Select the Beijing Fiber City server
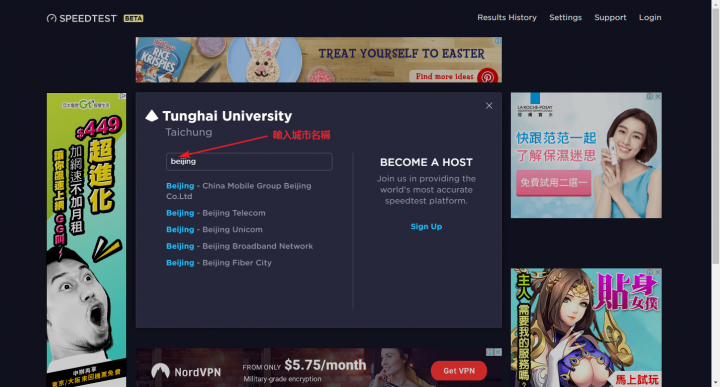The width and height of the screenshot is (720, 387). pyautogui.click(x=219, y=263)
